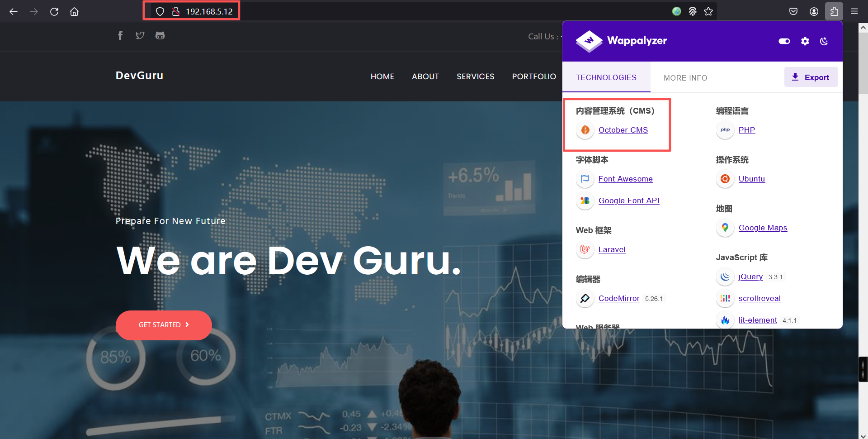
Task: Click the DevGuru site logo text
Action: tap(139, 76)
